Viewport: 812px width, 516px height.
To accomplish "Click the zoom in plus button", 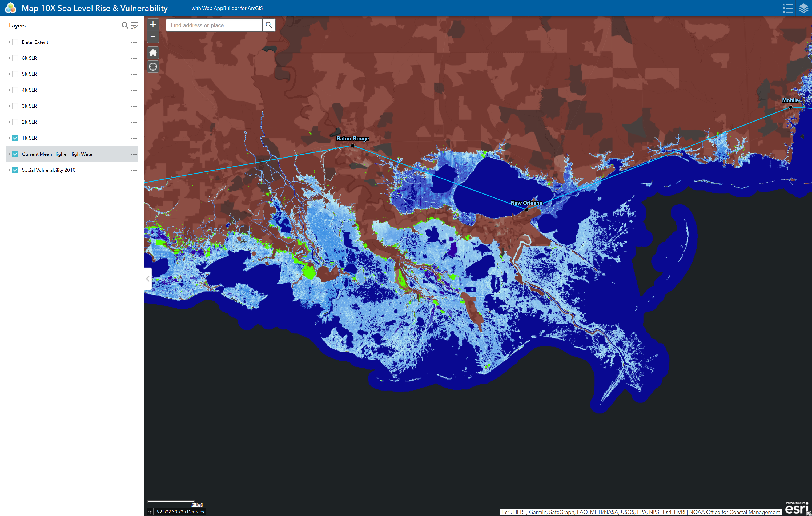I will coord(153,24).
